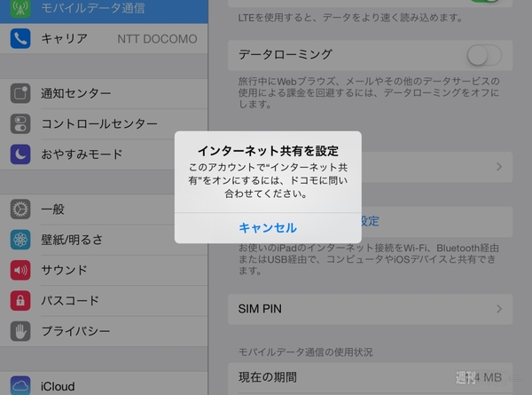Open 一般 settings
This screenshot has height=395, width=532.
pyautogui.click(x=104, y=209)
